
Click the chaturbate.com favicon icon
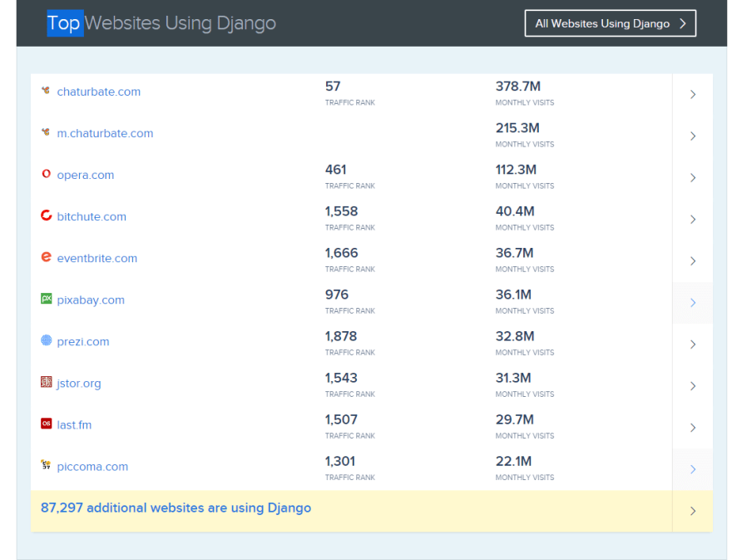(46, 91)
